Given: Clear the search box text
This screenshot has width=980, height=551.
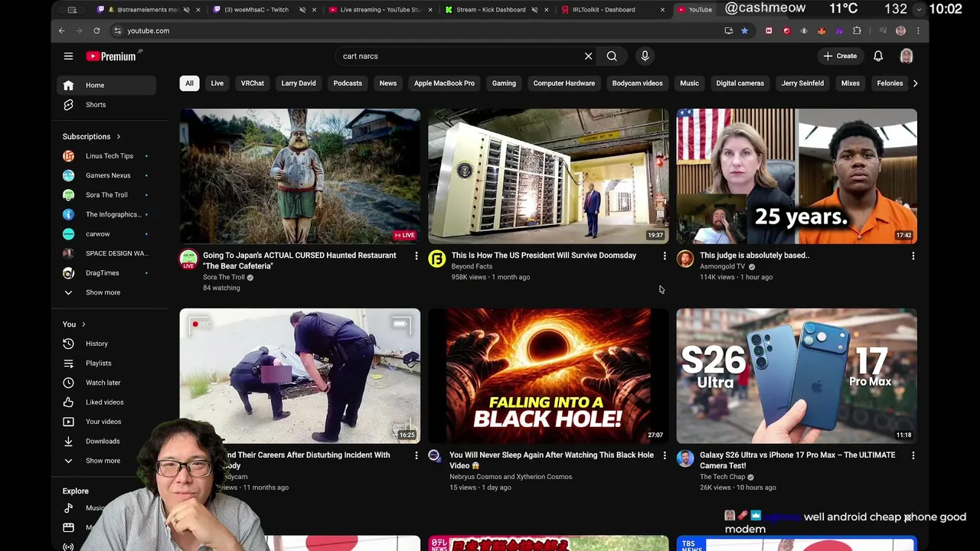Looking at the screenshot, I should click(588, 56).
